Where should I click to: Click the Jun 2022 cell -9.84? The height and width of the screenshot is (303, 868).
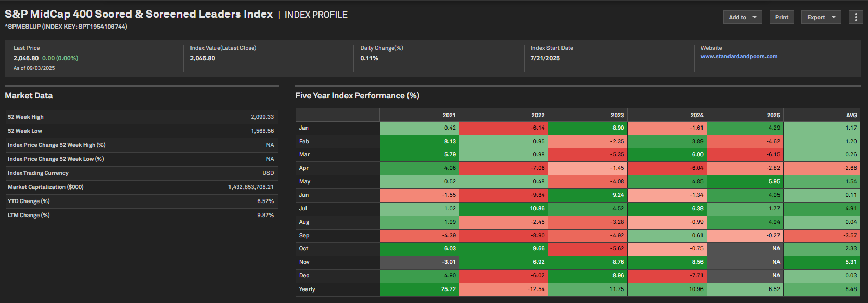[x=504, y=195]
